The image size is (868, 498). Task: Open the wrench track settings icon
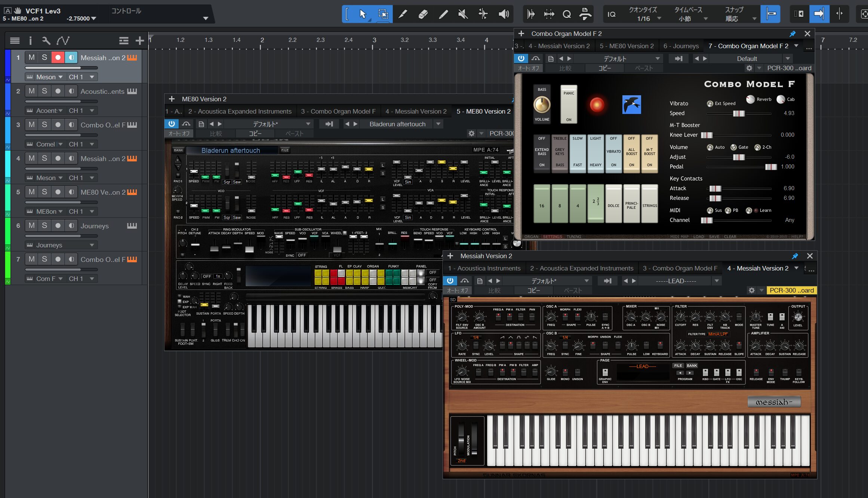[x=46, y=40]
